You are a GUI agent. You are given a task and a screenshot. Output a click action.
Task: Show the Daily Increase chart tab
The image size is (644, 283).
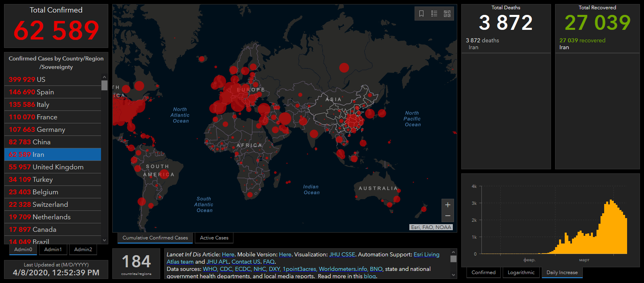pos(562,273)
